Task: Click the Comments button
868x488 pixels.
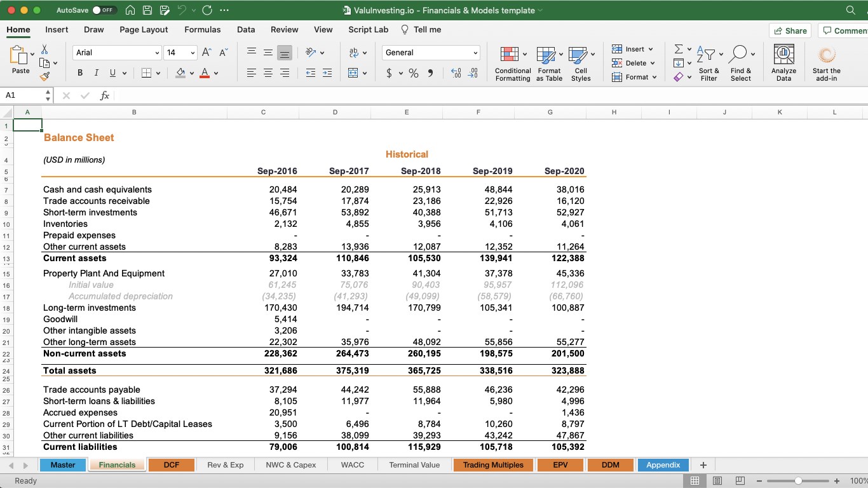Action: click(844, 30)
